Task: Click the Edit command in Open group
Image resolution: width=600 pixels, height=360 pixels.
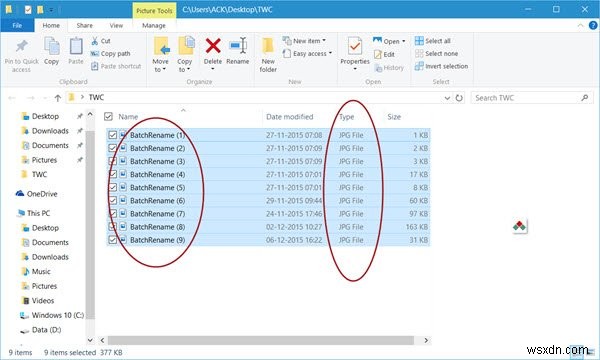Action: point(384,54)
